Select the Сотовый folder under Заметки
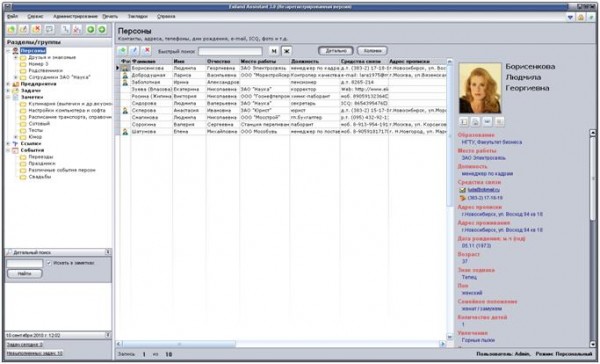 (x=39, y=124)
